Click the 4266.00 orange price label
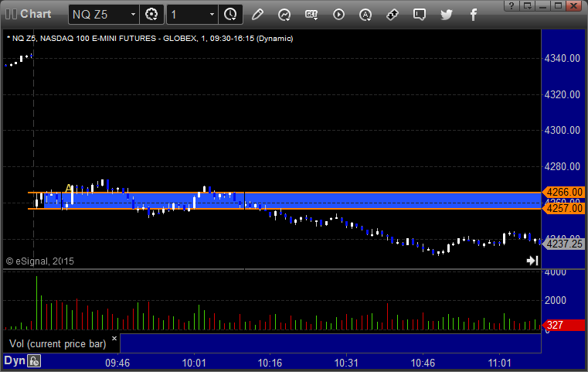Screen dimensions: 588x372 [x=562, y=192]
